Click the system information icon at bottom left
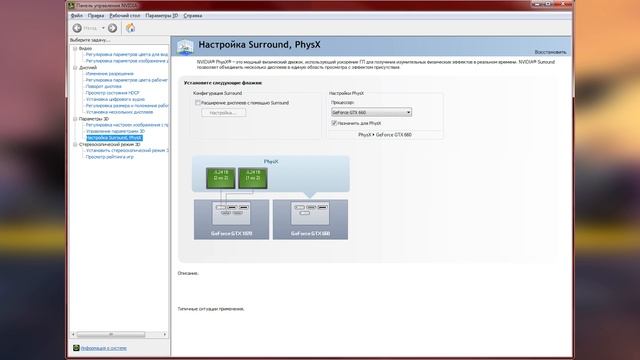640x360 pixels. (76, 348)
